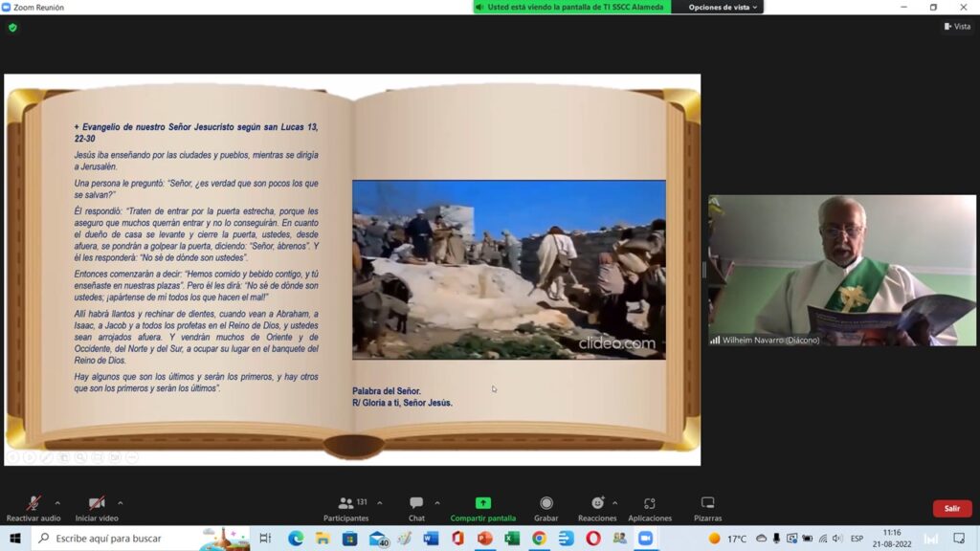Click the green Compartir pantalla icon

[x=483, y=503]
